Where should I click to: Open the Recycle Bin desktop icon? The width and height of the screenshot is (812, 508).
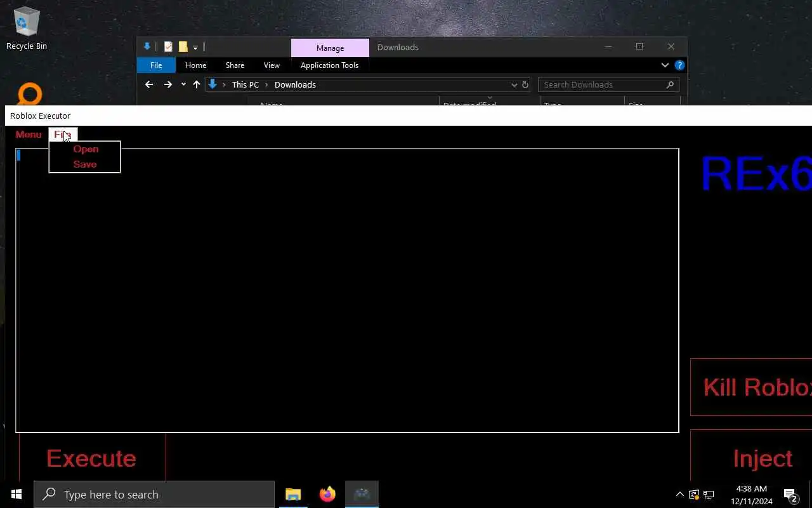coord(27,29)
